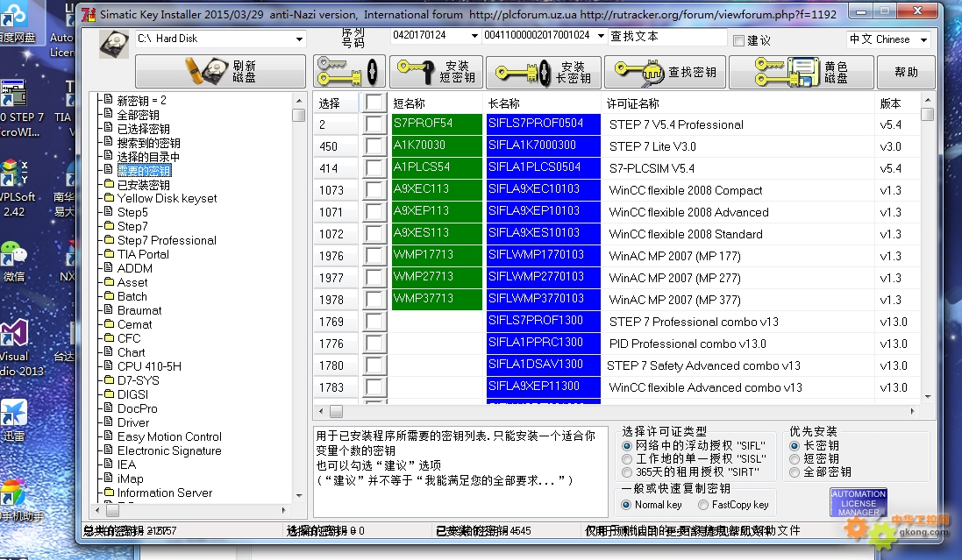Click the document icon beside 新密钥 = 2
This screenshot has height=560, width=962.
[109, 99]
